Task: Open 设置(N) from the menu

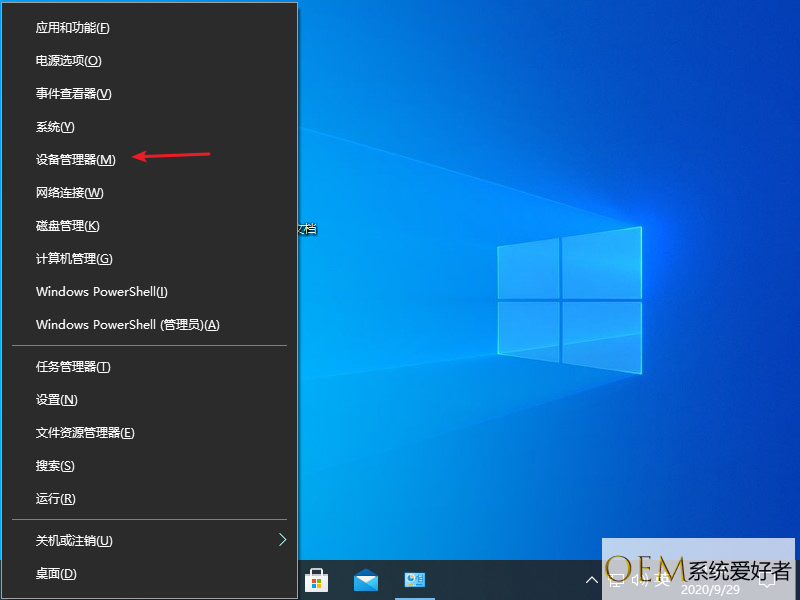Action: 57,400
